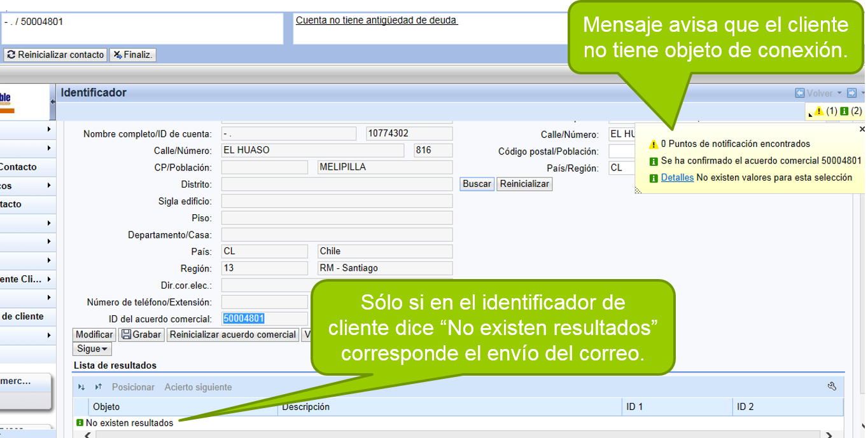The image size is (868, 438).
Task: Expand the 'cos' navigation submenu arrow
Action: (49, 186)
